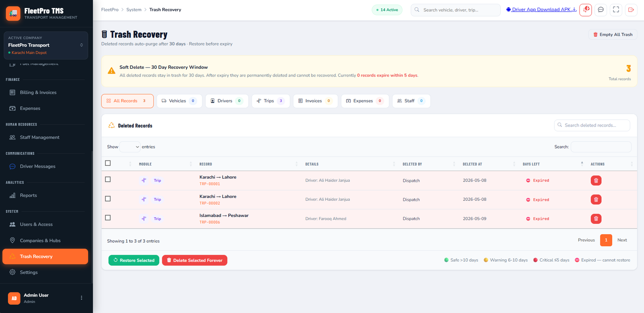Image resolution: width=644 pixels, height=313 pixels.
Task: Expand the active company switcher
Action: pyautogui.click(x=45, y=45)
